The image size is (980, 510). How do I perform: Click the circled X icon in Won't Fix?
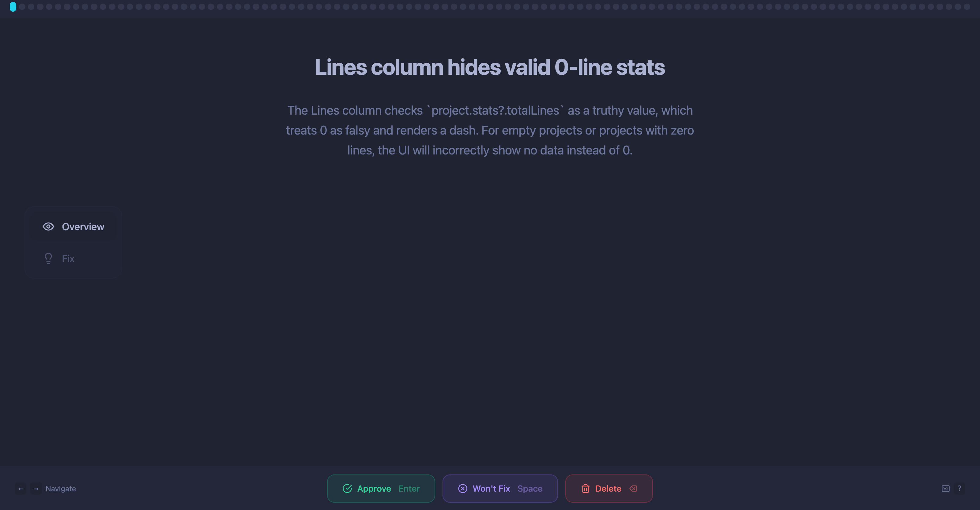coord(463,489)
